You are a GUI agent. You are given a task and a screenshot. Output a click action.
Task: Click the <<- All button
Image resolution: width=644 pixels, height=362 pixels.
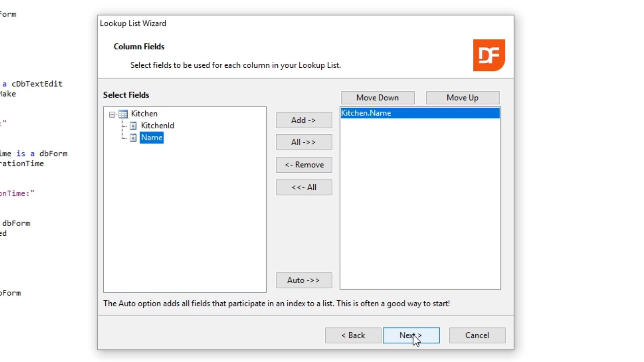point(304,187)
